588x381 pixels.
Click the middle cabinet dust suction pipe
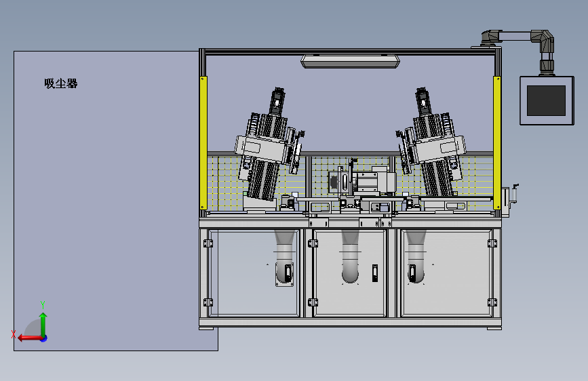point(350,257)
